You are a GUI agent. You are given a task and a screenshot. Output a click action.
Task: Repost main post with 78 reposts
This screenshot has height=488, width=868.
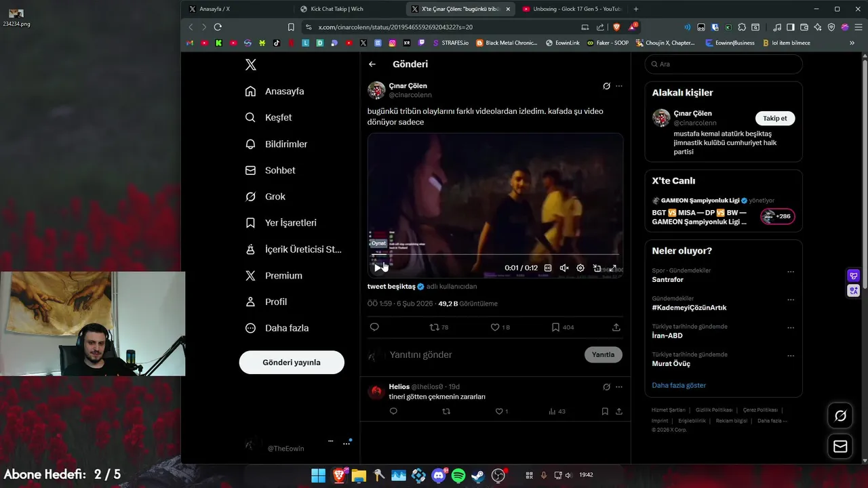[x=439, y=327]
